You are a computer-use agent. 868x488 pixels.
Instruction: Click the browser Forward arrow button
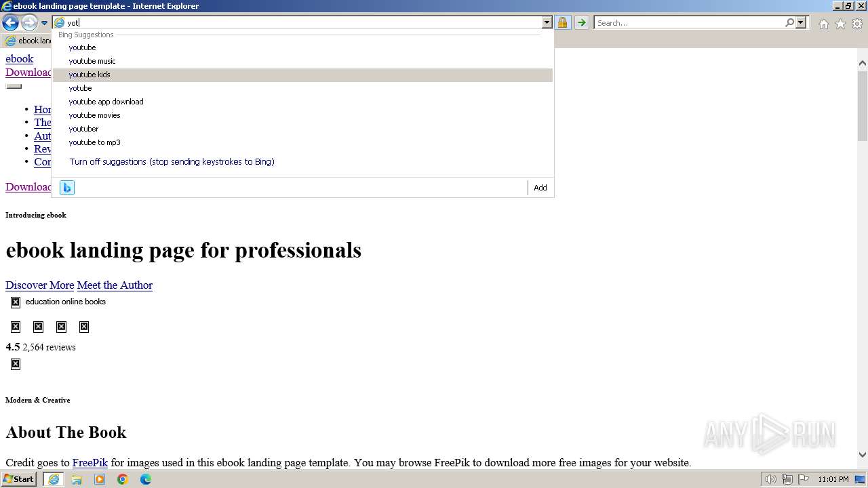click(29, 23)
